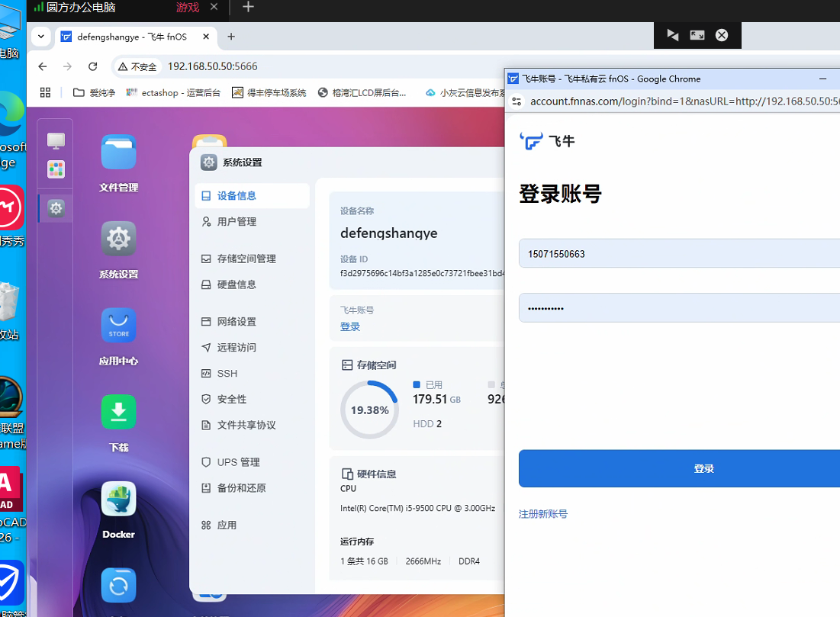Click the device name defengshangye

coord(389,233)
